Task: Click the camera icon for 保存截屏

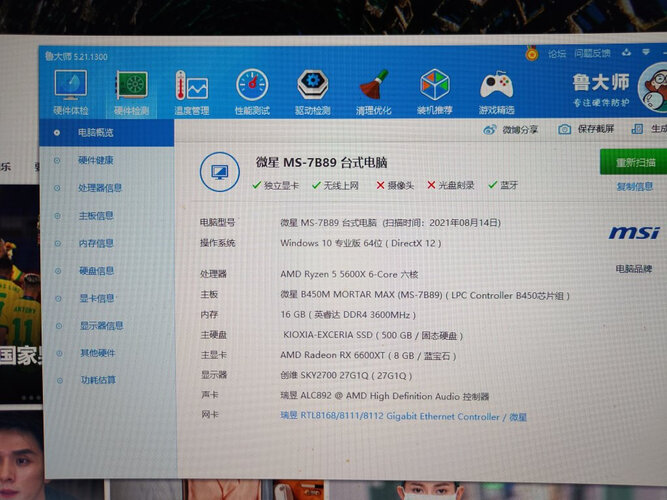Action: (x=564, y=129)
